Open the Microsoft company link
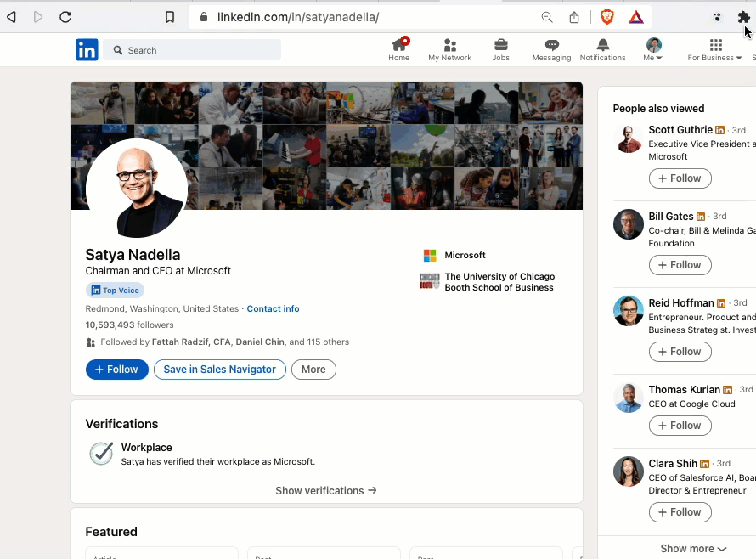 (x=465, y=255)
